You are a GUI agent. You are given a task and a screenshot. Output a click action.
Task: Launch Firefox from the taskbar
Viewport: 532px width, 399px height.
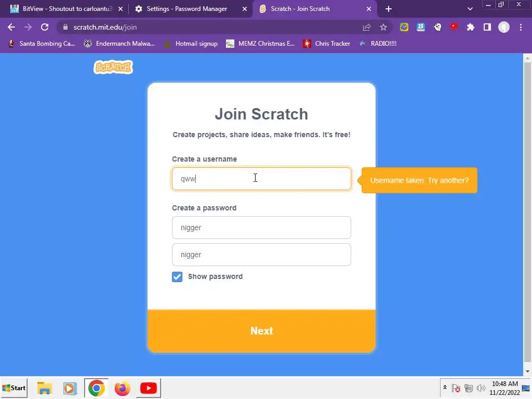coord(123,388)
